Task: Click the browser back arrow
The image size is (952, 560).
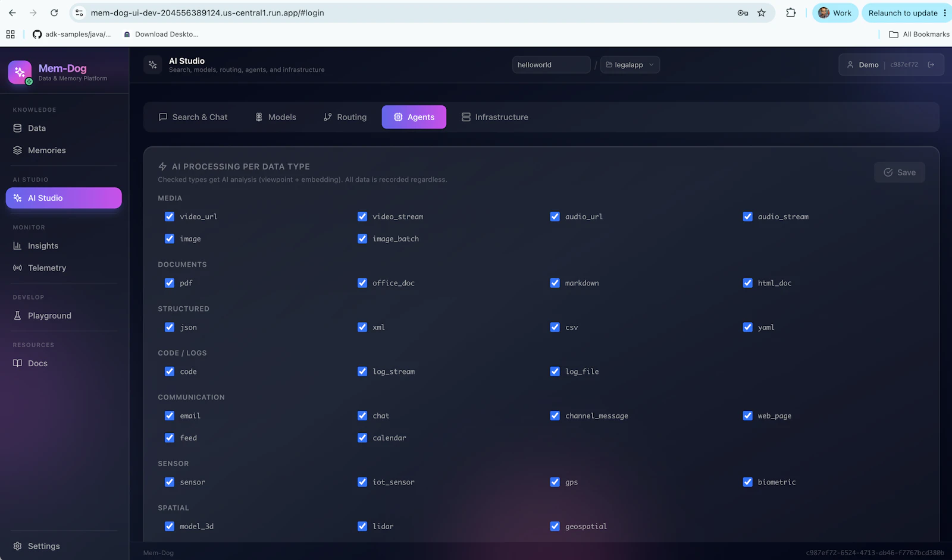Action: pyautogui.click(x=12, y=12)
